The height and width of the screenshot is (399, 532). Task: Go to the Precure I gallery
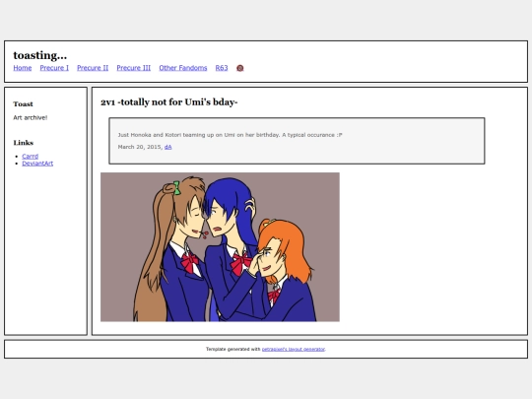pyautogui.click(x=54, y=68)
